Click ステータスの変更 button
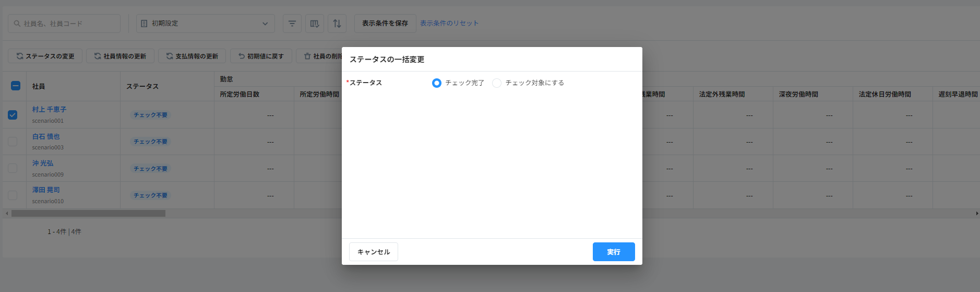 (45, 56)
